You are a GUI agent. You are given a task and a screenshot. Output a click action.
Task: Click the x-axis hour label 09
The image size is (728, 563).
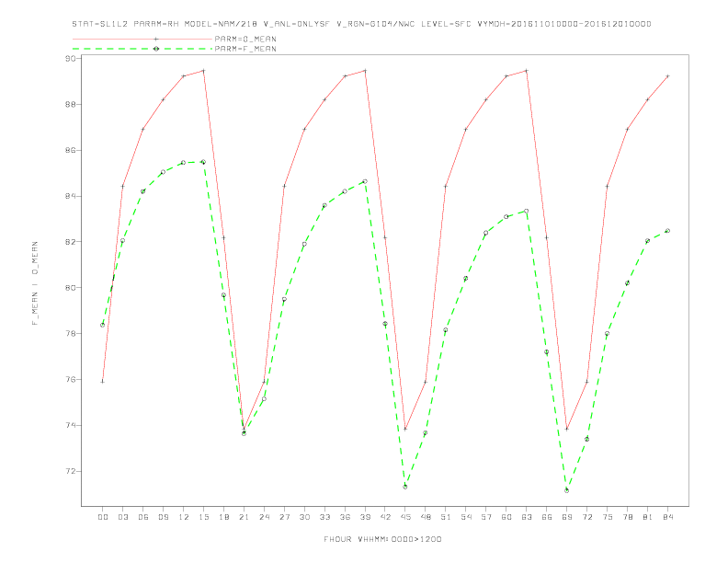pyautogui.click(x=164, y=517)
